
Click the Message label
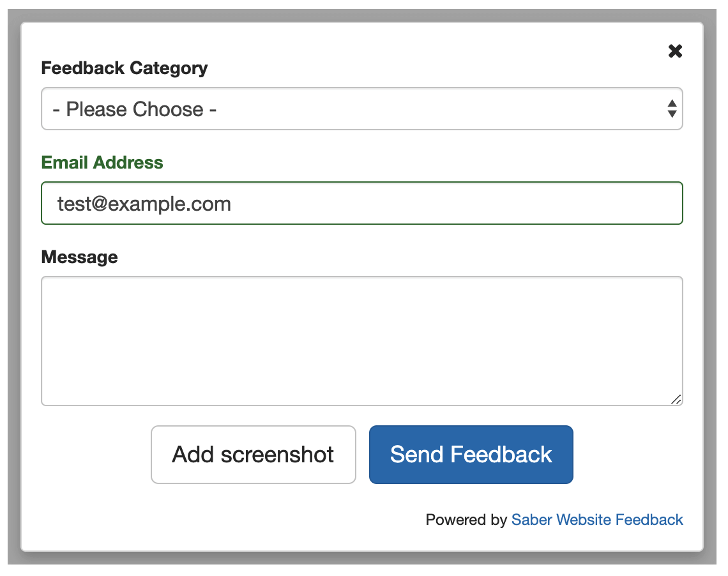(79, 257)
